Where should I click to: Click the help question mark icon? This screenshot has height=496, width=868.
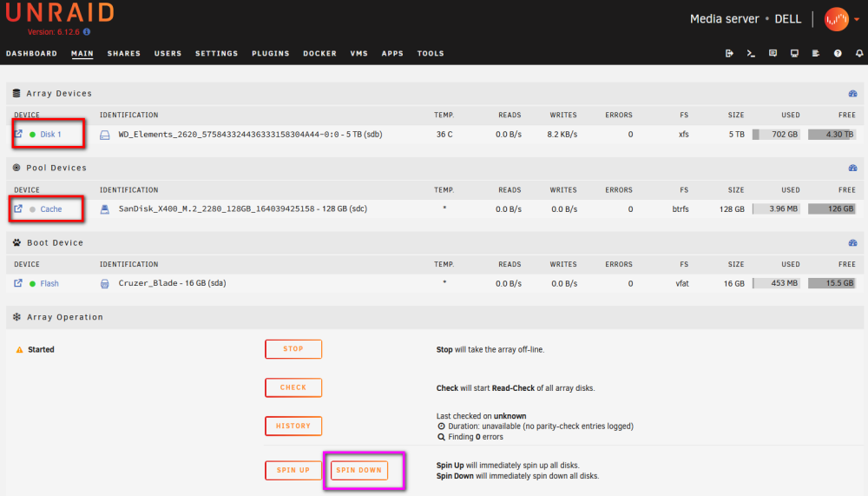838,53
